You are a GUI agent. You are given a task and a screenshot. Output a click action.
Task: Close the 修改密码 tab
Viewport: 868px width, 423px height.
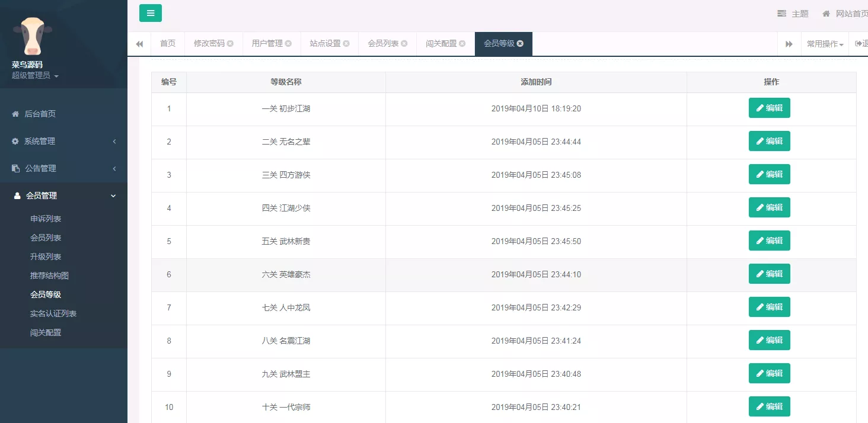tap(231, 43)
